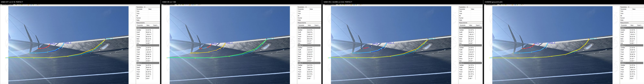Select stripe_3 header in SAM3 ON + GUARD panel
The height and width of the screenshot is (84, 644).
tap(471, 63)
